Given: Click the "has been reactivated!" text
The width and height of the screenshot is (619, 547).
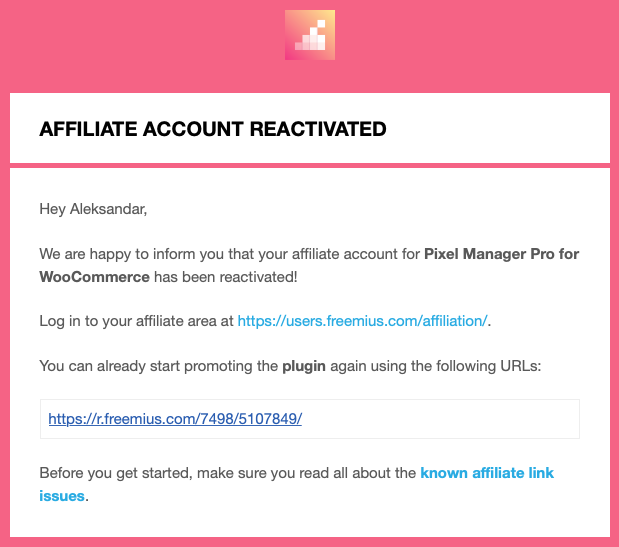Looking at the screenshot, I should coord(226,276).
